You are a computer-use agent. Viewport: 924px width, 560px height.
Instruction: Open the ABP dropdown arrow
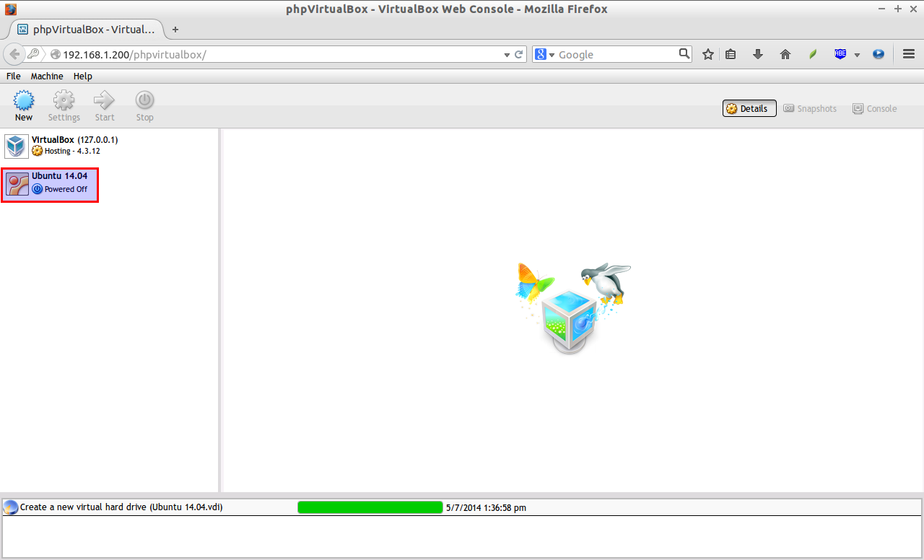[857, 55]
